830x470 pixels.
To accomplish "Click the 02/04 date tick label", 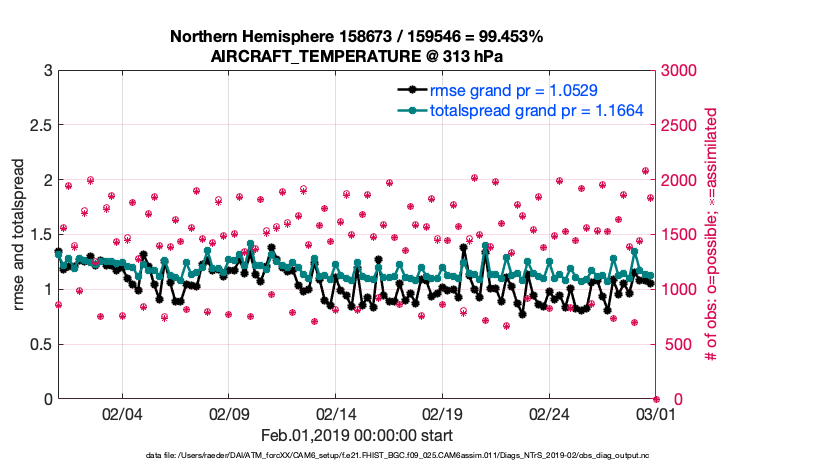I will pos(123,415).
